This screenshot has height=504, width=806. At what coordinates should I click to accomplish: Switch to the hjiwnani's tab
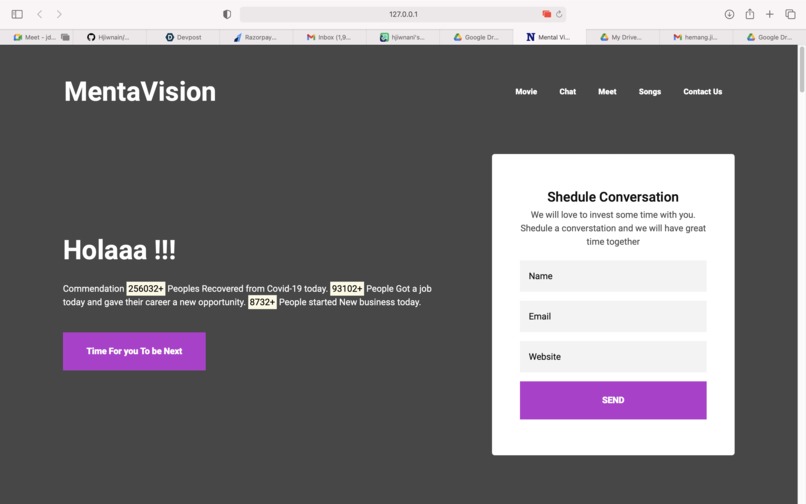pos(403,37)
